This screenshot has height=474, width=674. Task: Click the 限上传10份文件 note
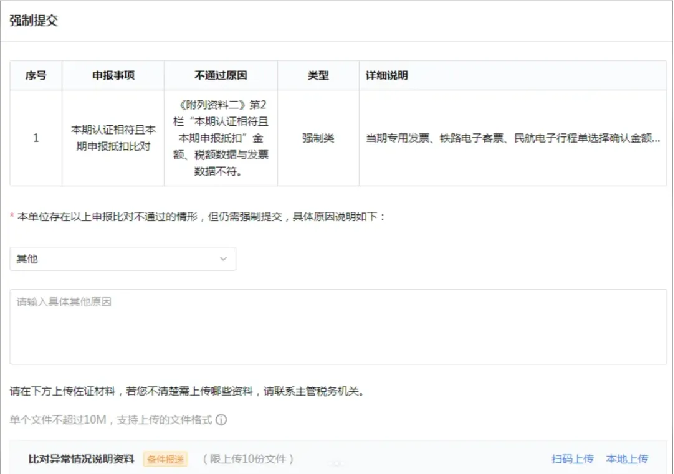(248, 459)
